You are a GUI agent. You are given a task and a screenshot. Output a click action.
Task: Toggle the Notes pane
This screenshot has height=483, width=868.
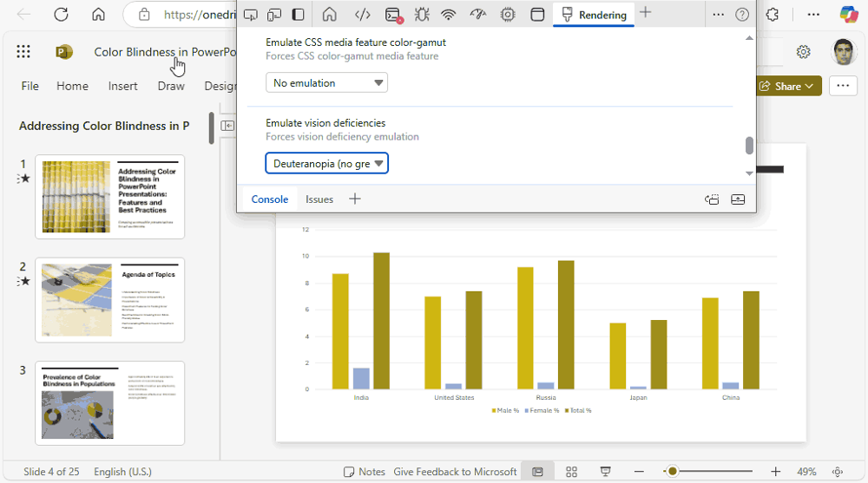point(365,472)
